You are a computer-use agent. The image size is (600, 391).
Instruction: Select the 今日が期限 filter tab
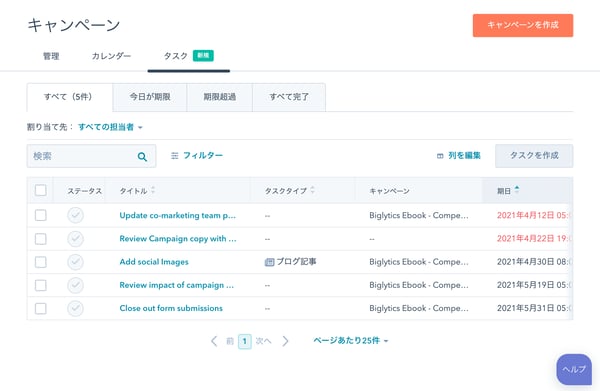[150, 97]
